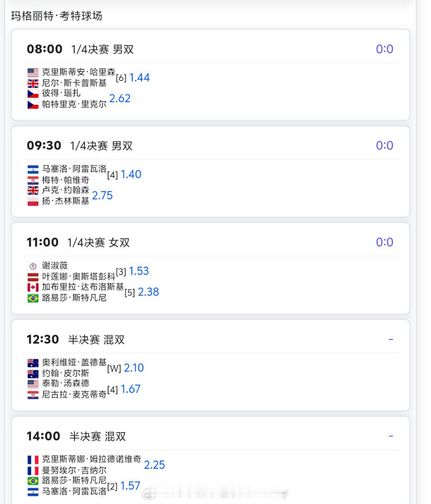This screenshot has height=504, width=431.
Task: Pick the 2.75 odds for 约翰森/杰林斯基
Action: click(102, 196)
